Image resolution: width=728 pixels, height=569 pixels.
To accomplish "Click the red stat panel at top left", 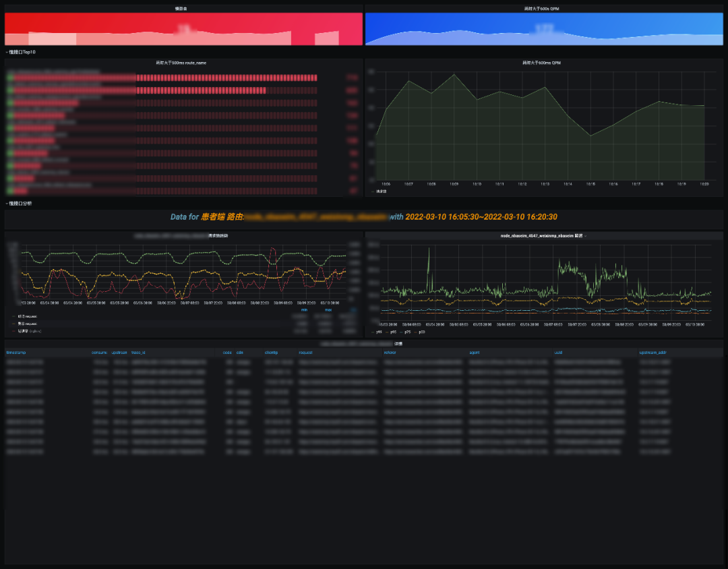I will (183, 28).
